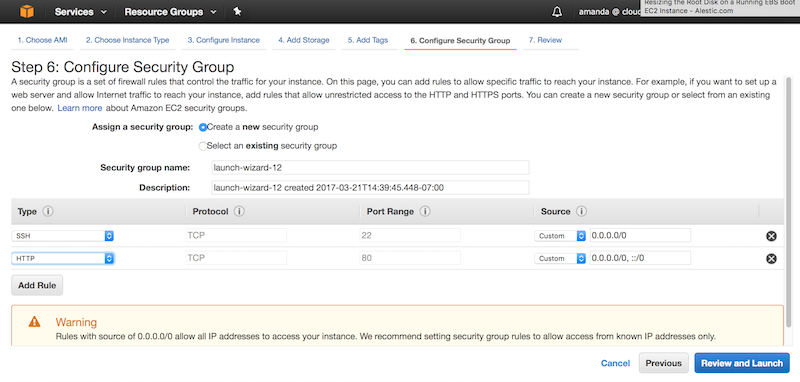800x382 pixels.
Task: Click the Security group name field
Action: pyautogui.click(x=370, y=167)
